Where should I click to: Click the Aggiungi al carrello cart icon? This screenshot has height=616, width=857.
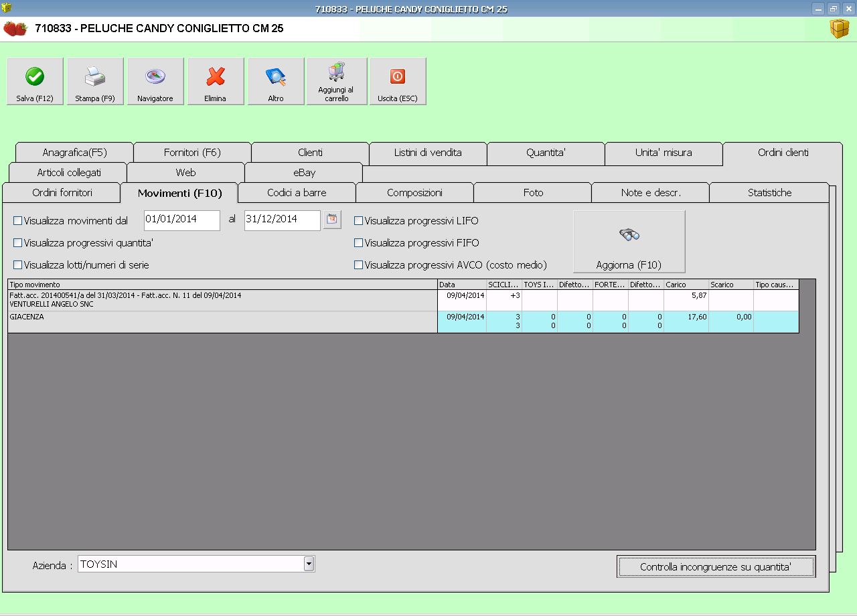click(337, 72)
